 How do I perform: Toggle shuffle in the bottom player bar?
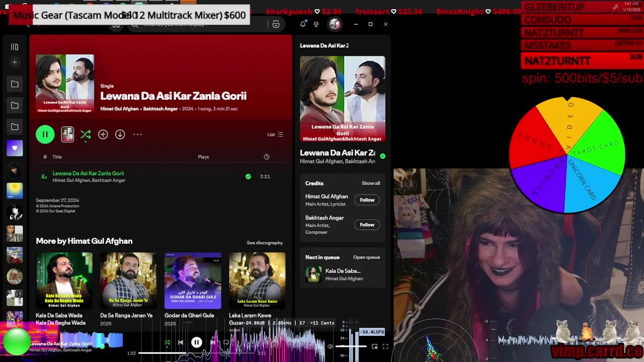[x=167, y=342]
